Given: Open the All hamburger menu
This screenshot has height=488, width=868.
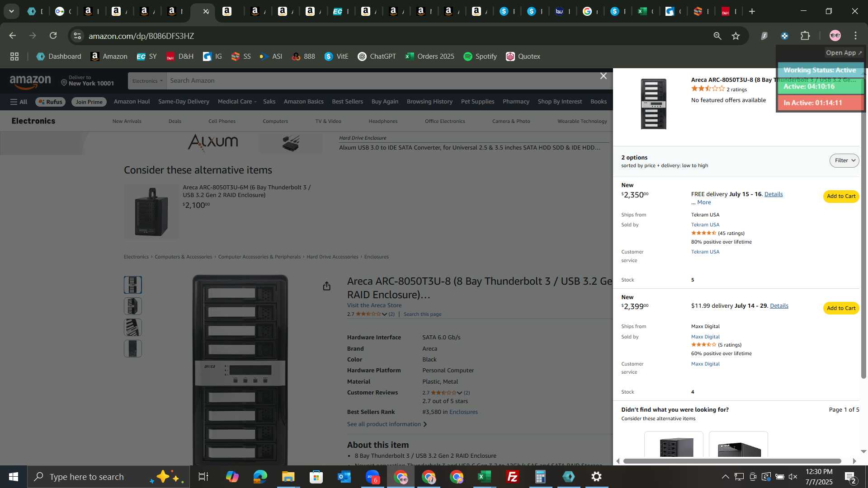Looking at the screenshot, I should 19,102.
